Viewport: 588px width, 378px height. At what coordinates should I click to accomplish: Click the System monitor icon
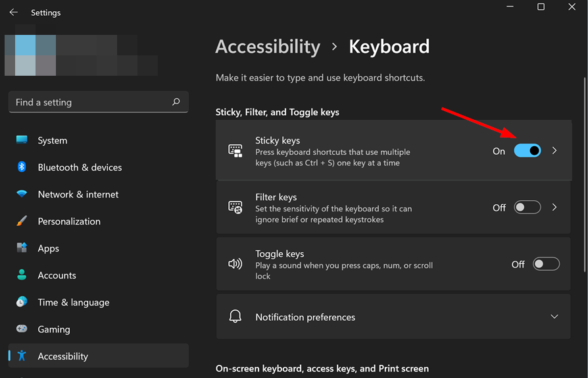tap(22, 140)
